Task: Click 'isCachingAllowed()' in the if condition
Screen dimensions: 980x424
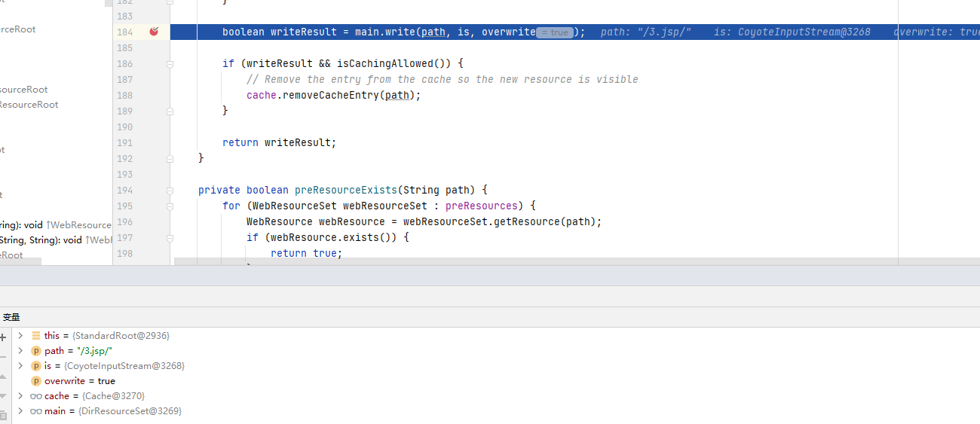Action: pos(397,63)
